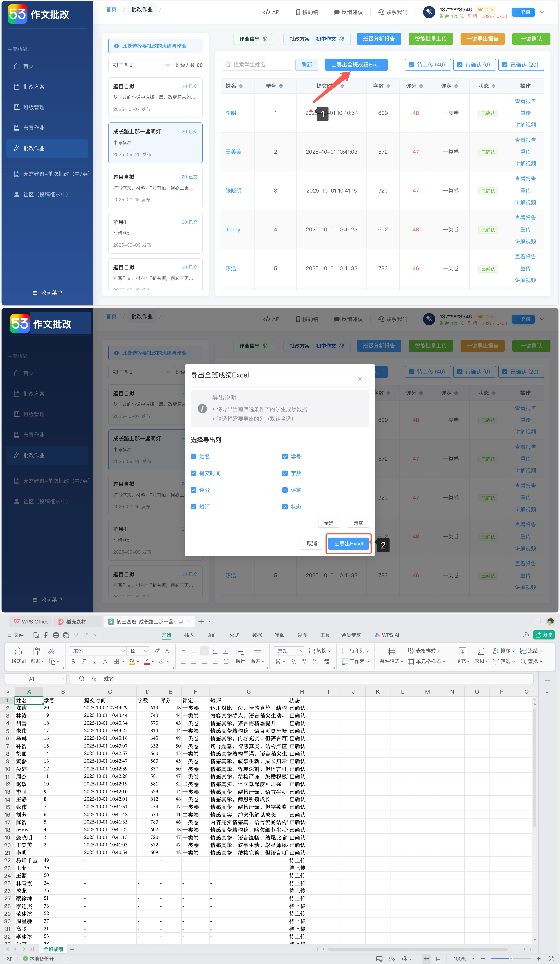560x964 pixels.
Task: Click the Clear (eraser) icon
Action: pos(162,661)
